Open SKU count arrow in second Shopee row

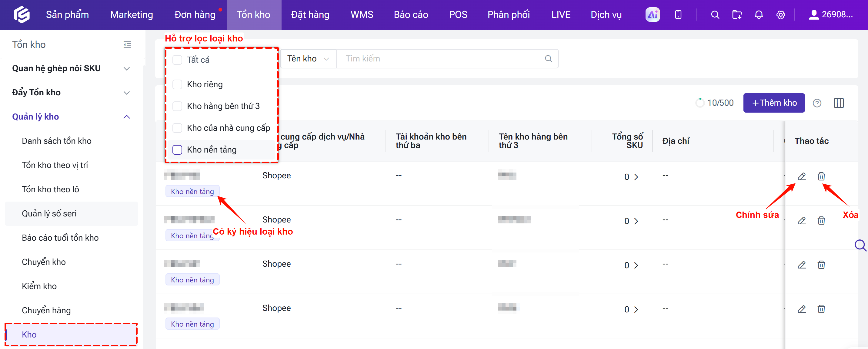636,221
